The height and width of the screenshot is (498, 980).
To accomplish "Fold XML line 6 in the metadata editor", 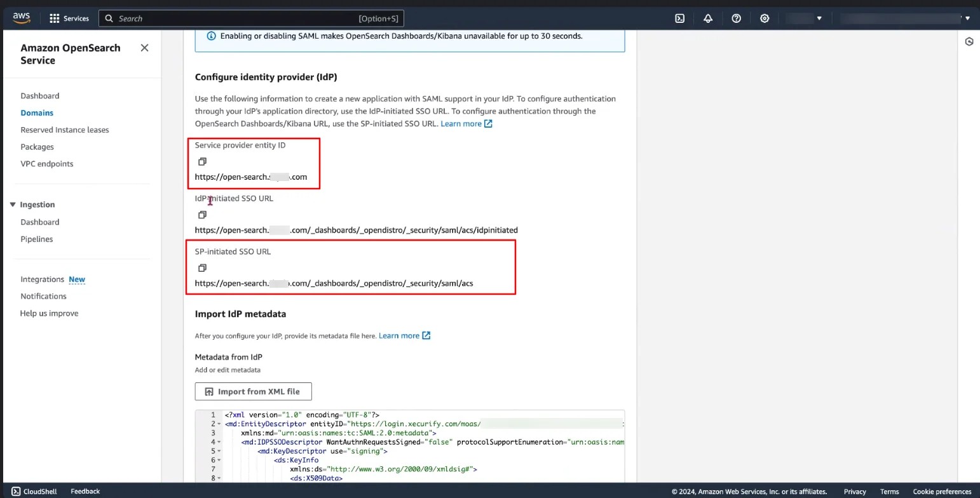I will [x=219, y=460].
